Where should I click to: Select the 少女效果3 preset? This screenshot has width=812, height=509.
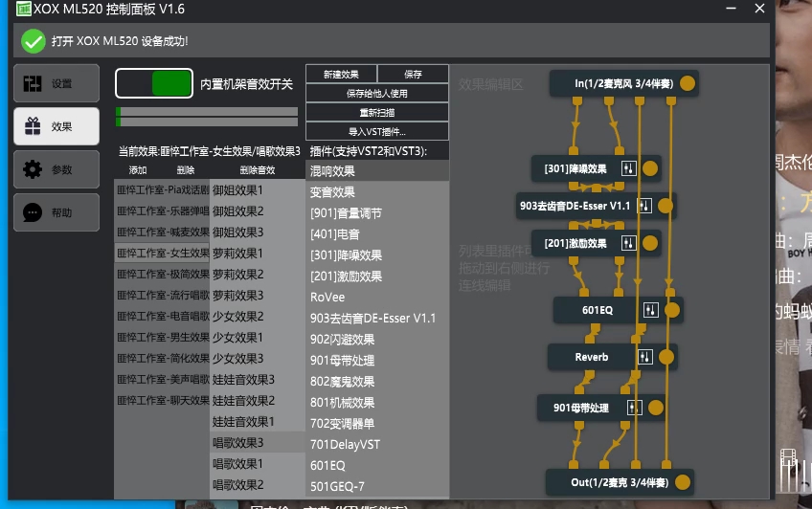258,359
